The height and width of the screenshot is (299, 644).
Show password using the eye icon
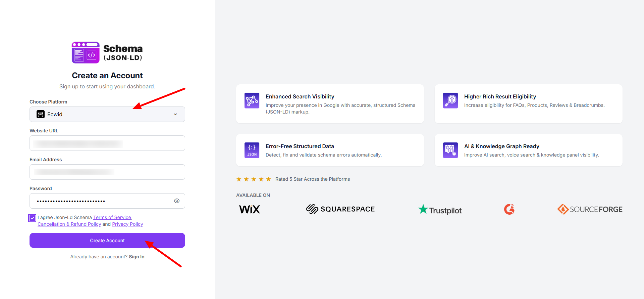[177, 201]
